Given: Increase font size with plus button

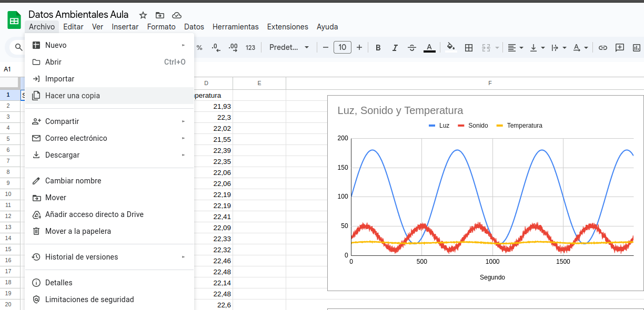Looking at the screenshot, I should (359, 48).
